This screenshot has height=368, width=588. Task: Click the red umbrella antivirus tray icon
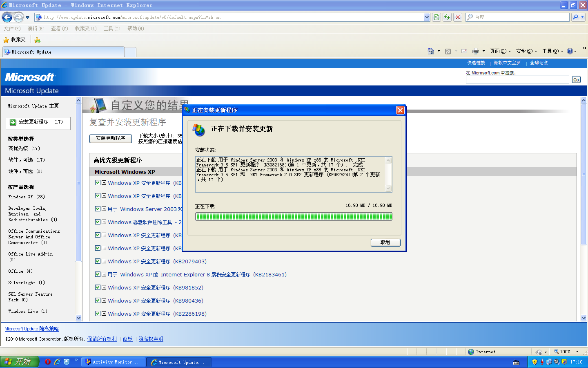542,362
